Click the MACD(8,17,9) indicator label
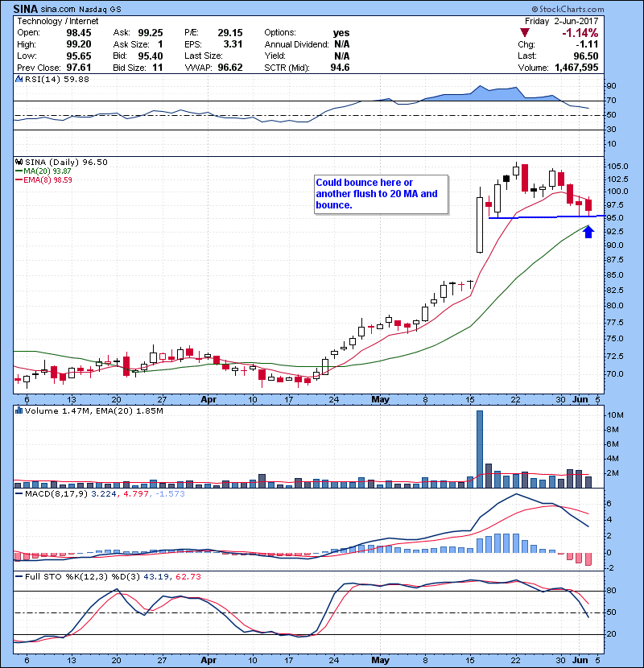Image resolution: width=644 pixels, height=668 pixels. pos(56,494)
